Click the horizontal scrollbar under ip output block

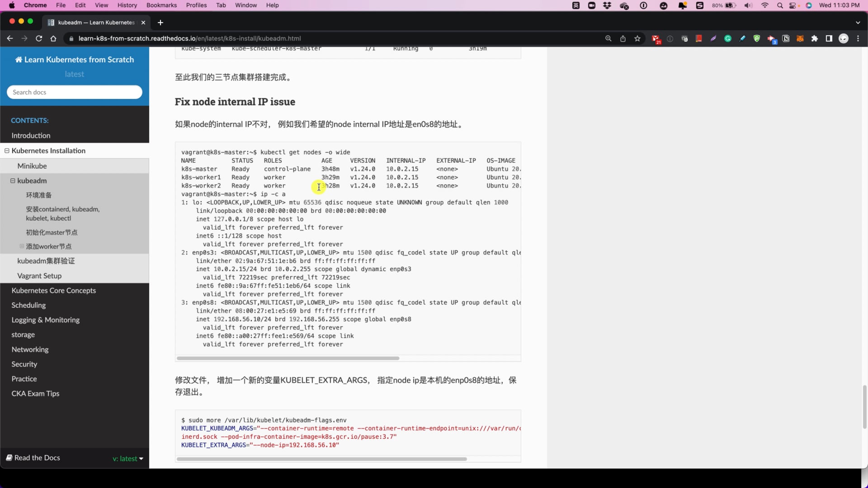click(288, 358)
